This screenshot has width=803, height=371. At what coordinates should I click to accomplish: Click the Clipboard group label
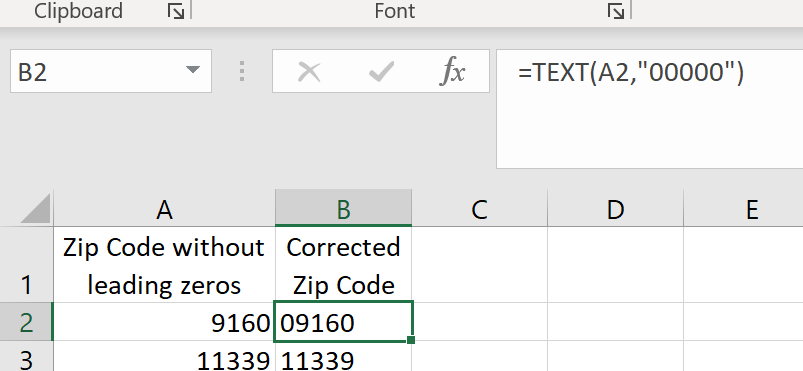[x=78, y=11]
